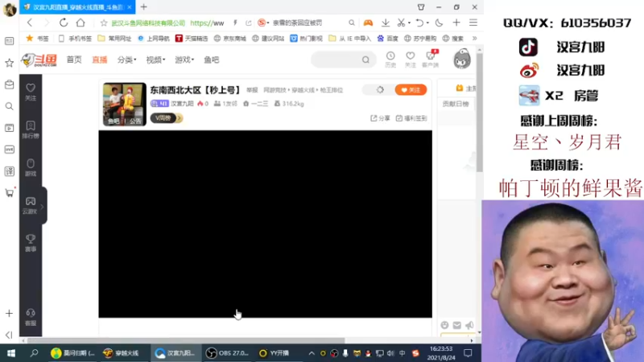Click the 福利签到 check-in link
This screenshot has height=362, width=644.
pyautogui.click(x=411, y=118)
